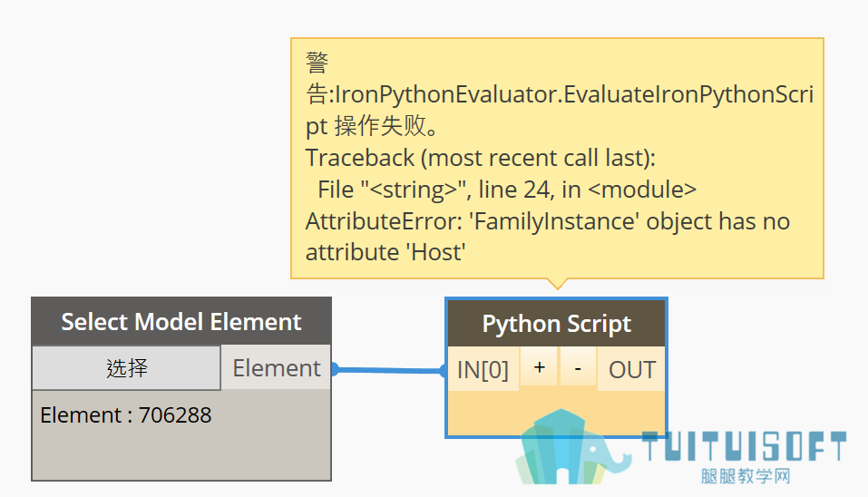
Task: Click the IN[0] input port
Action: coord(483,369)
